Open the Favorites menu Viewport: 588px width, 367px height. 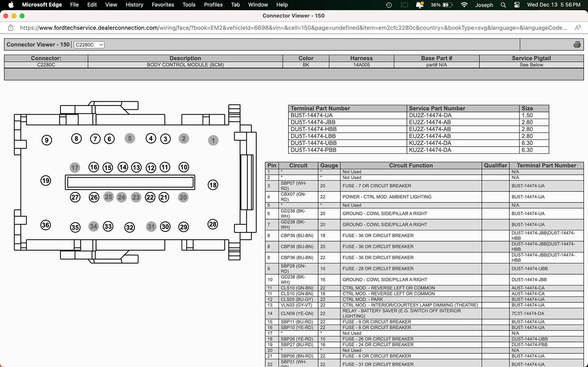163,5
